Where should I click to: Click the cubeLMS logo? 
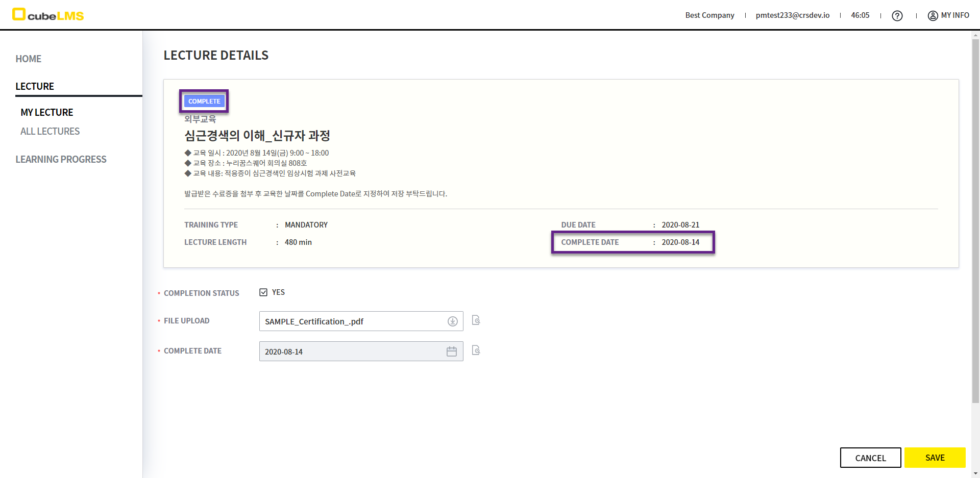tap(48, 15)
